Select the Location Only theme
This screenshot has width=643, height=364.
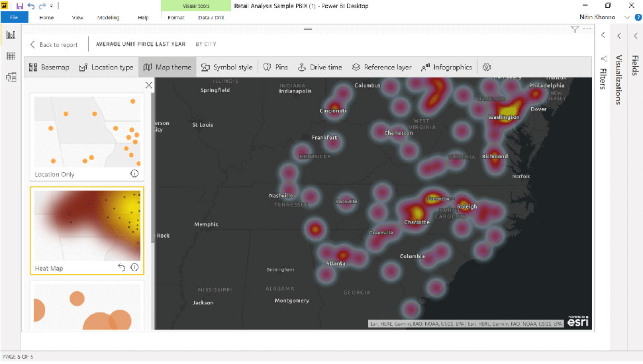click(86, 132)
